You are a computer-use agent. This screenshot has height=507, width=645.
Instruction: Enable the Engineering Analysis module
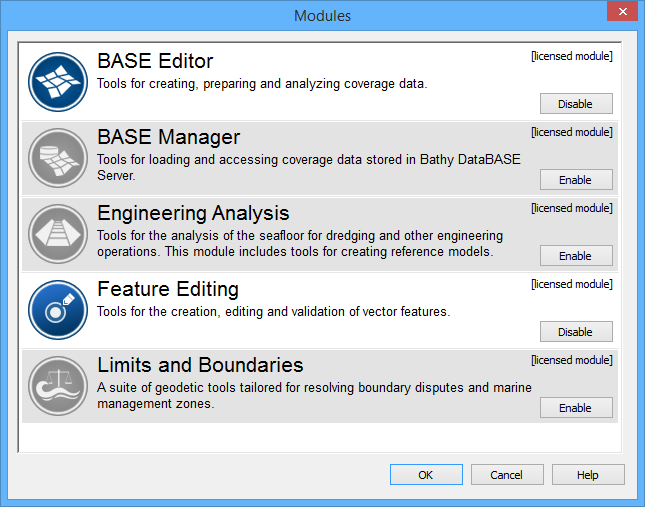point(575,256)
